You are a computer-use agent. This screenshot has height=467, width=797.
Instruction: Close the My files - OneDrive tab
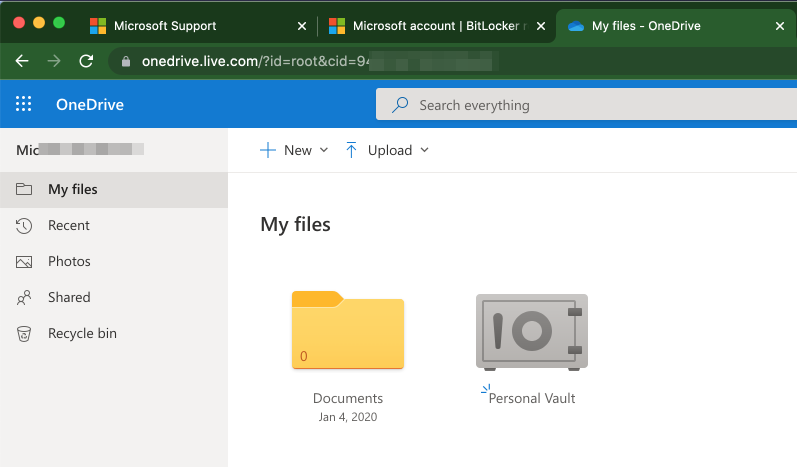(780, 26)
